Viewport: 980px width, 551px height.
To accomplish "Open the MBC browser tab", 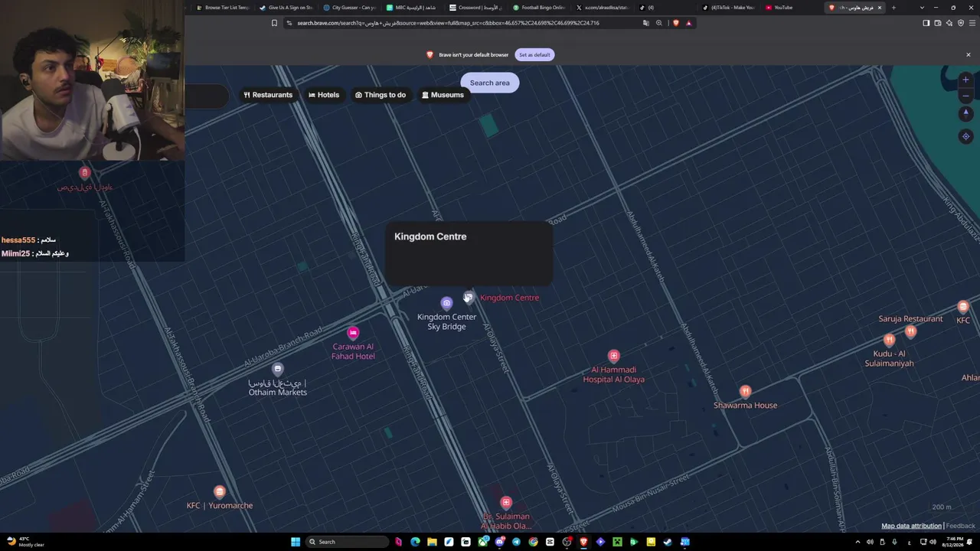I will [413, 8].
